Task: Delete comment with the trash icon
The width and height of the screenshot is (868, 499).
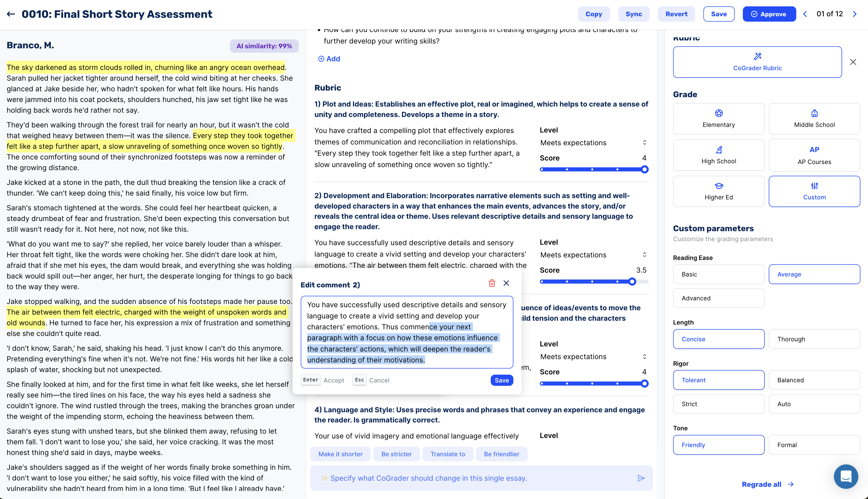Action: click(491, 283)
